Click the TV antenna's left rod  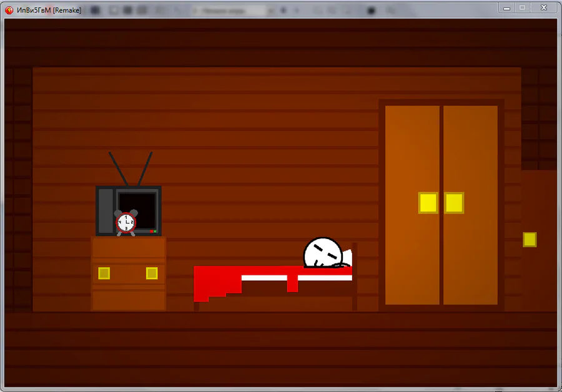119,169
